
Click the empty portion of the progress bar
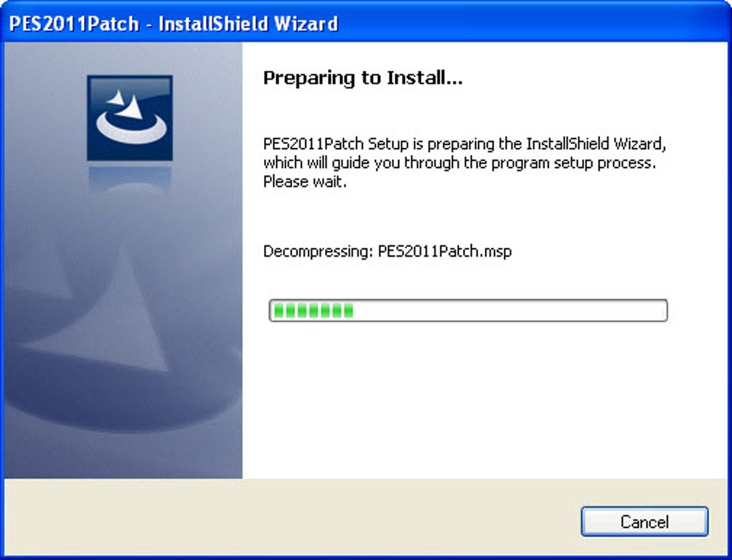tap(510, 310)
